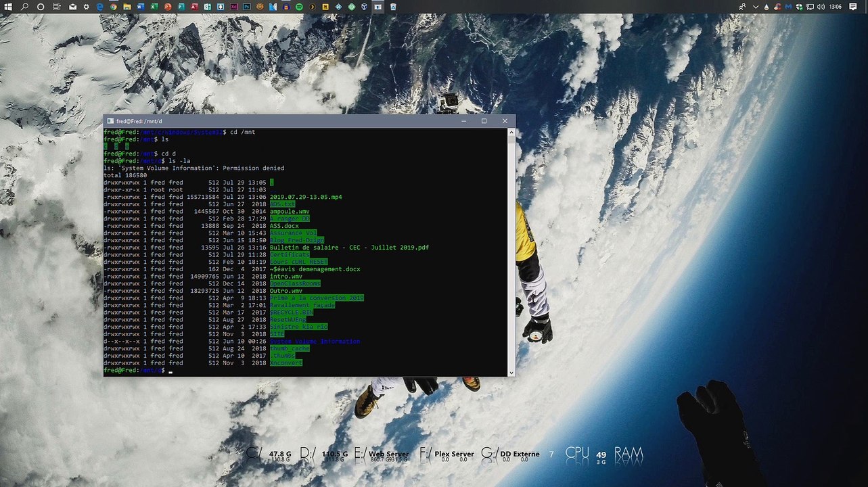Show hidden system tray icons

[x=756, y=7]
